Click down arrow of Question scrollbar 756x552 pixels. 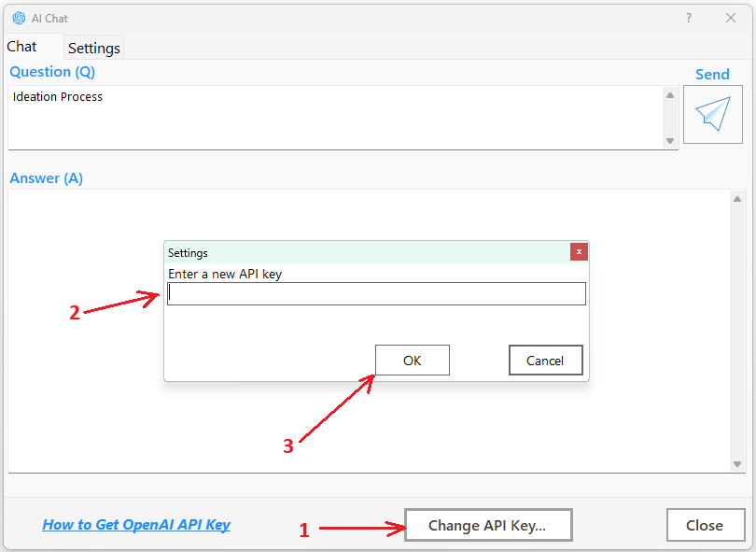pos(670,140)
